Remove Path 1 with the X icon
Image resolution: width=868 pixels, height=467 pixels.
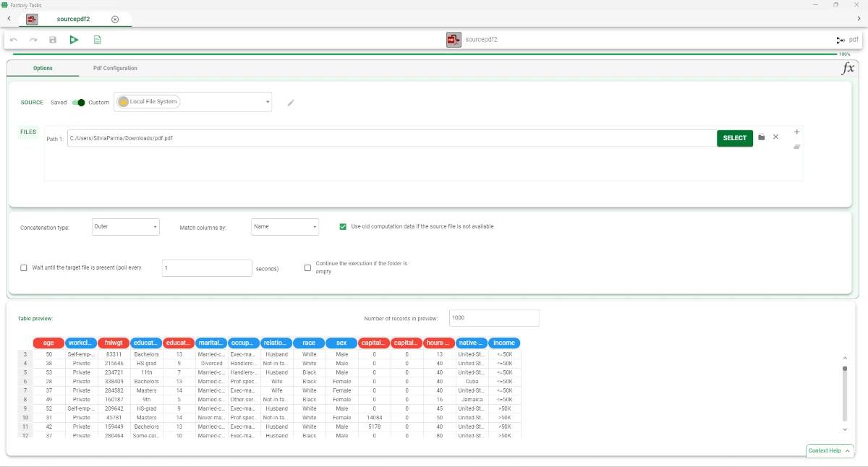pyautogui.click(x=775, y=137)
